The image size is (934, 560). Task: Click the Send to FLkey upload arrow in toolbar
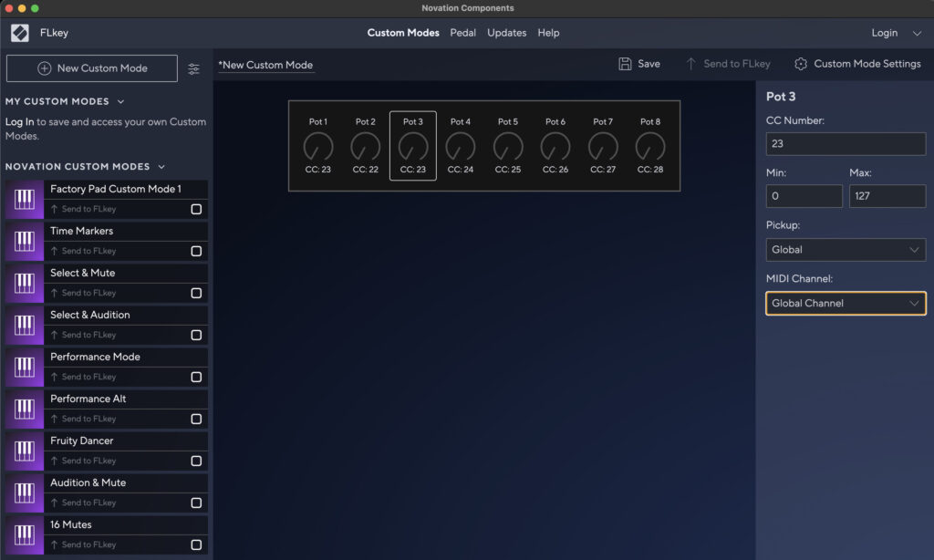pyautogui.click(x=691, y=64)
